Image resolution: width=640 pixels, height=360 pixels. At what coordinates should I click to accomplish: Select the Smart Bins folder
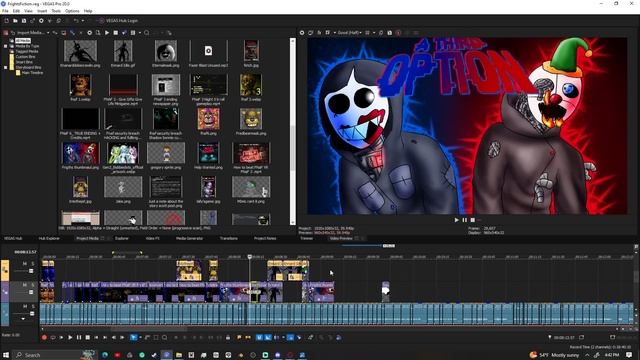point(24,62)
